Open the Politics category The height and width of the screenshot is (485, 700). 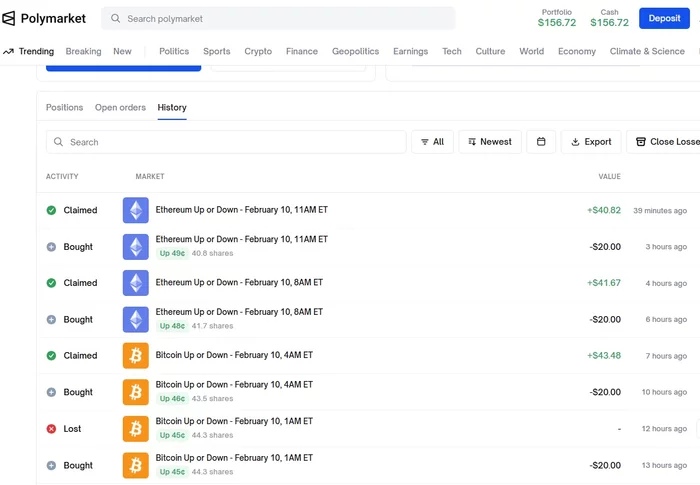tap(174, 51)
